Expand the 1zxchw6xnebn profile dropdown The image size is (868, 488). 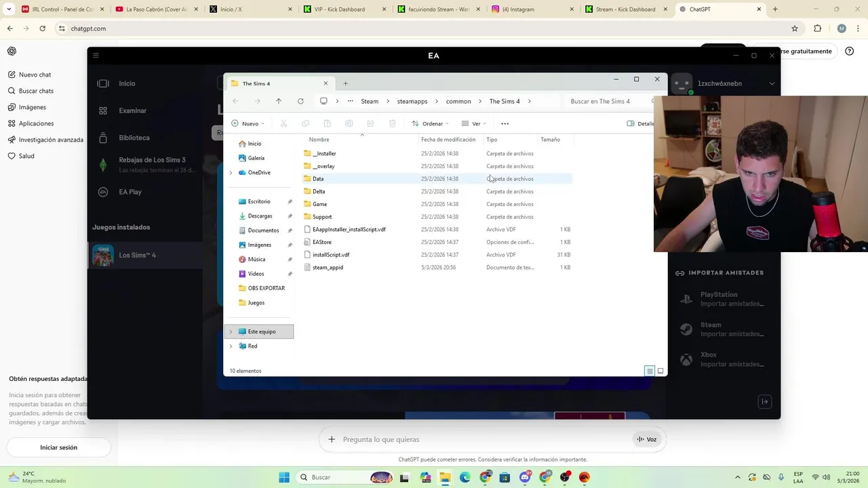(x=772, y=83)
